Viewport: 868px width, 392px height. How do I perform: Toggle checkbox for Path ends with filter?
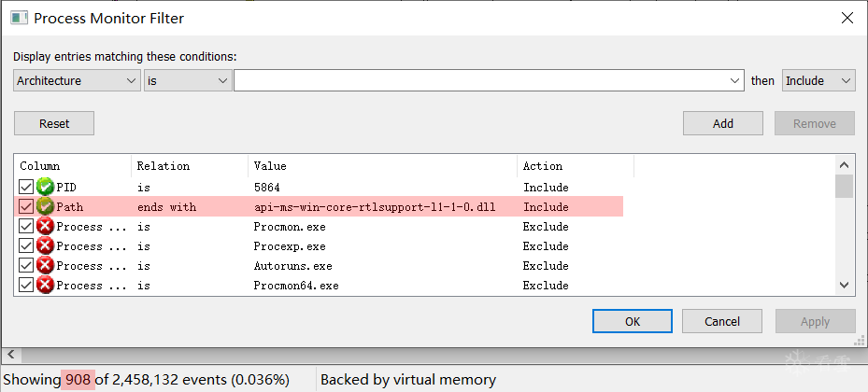26,207
